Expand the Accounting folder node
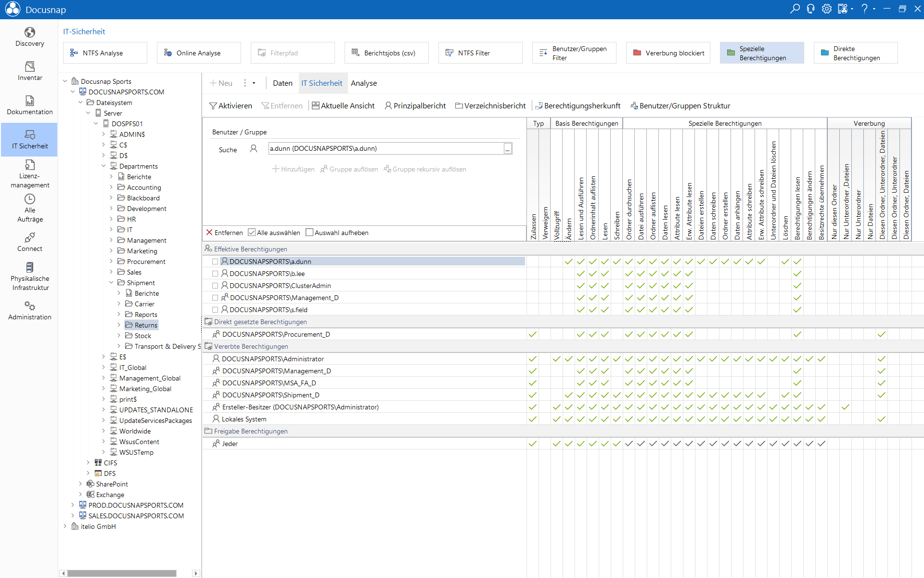 pos(111,187)
